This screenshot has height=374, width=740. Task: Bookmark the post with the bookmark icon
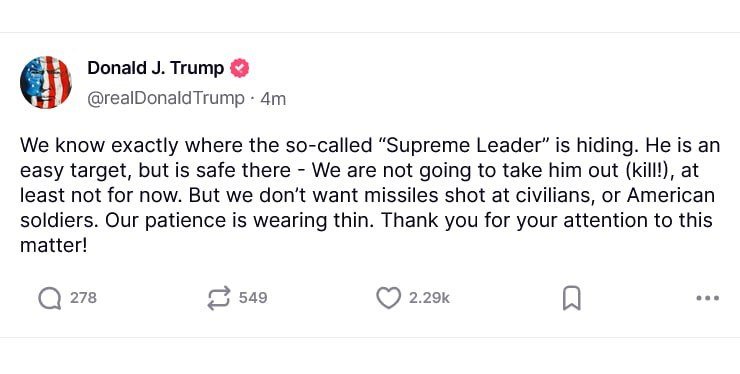pyautogui.click(x=572, y=298)
